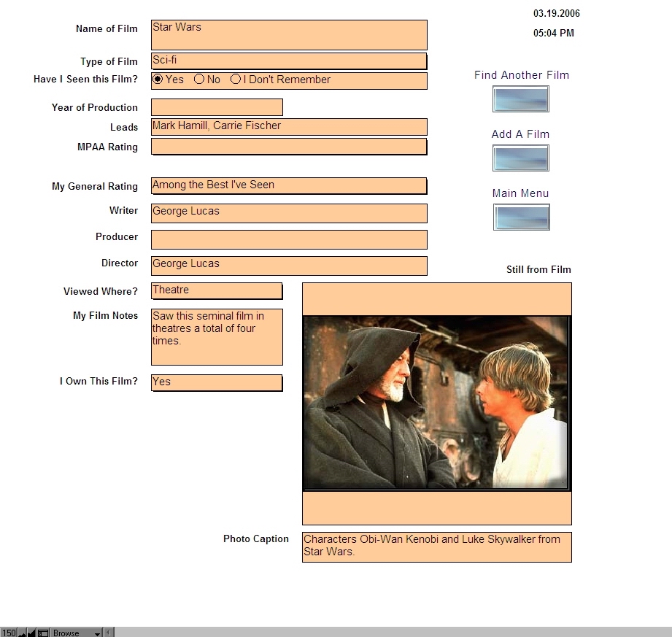Screen dimensions: 672x637
Task: Open the I Own This Film field
Action: click(x=217, y=383)
